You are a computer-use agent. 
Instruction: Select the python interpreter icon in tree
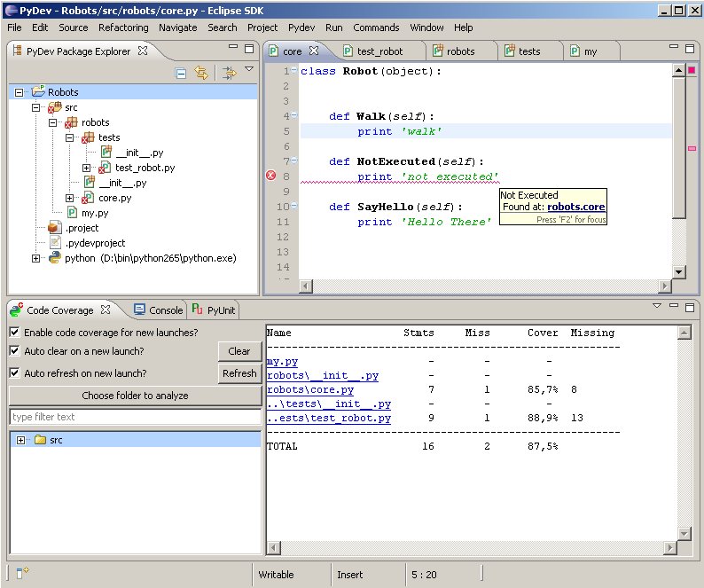coord(55,258)
